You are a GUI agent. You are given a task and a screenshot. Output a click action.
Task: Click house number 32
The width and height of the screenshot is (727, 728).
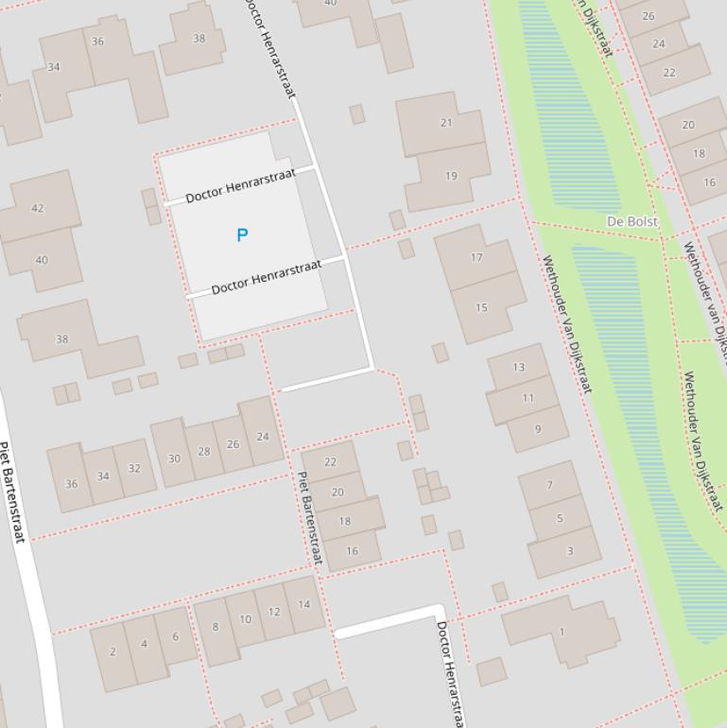coord(134,468)
